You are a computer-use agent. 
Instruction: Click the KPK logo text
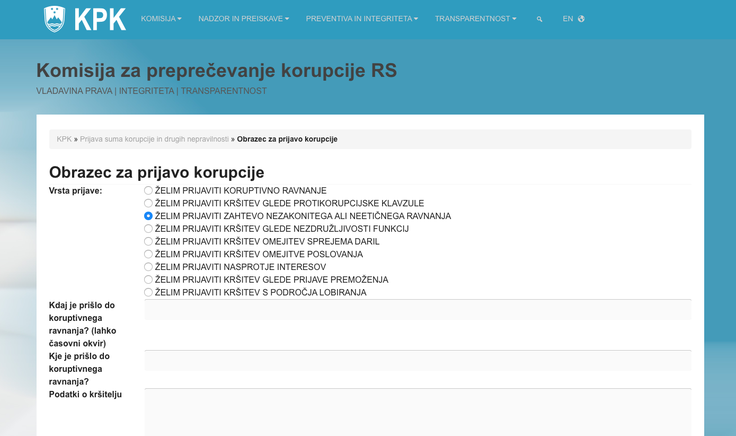point(100,20)
